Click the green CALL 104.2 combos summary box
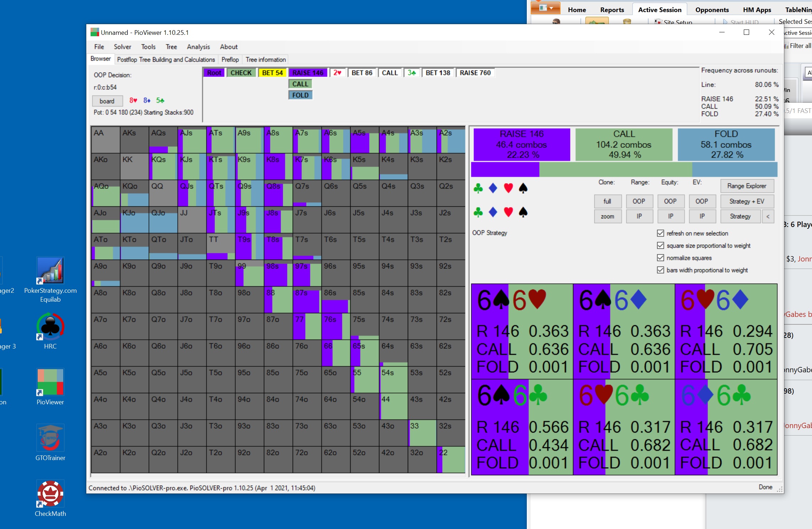The height and width of the screenshot is (529, 812). [624, 144]
